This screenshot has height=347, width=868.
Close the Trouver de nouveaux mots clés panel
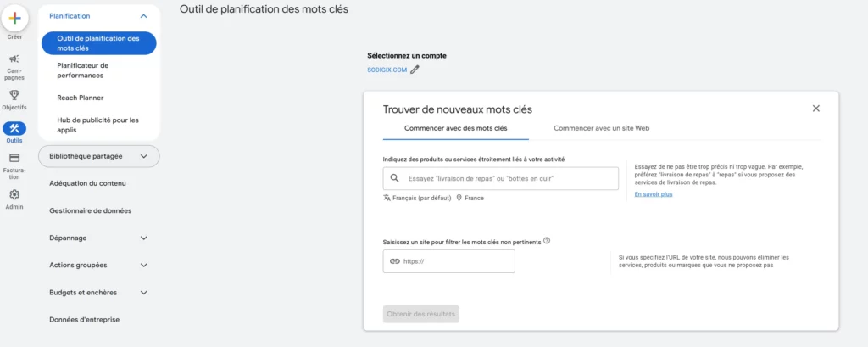click(816, 109)
